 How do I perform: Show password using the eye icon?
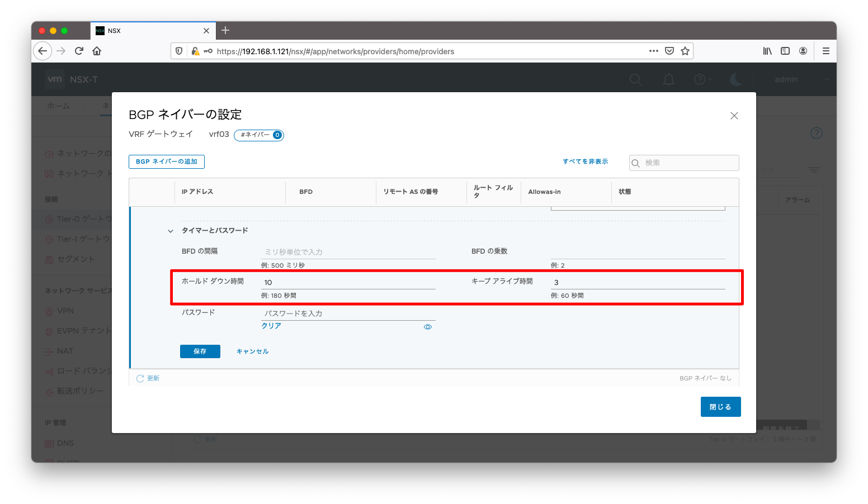point(428,327)
